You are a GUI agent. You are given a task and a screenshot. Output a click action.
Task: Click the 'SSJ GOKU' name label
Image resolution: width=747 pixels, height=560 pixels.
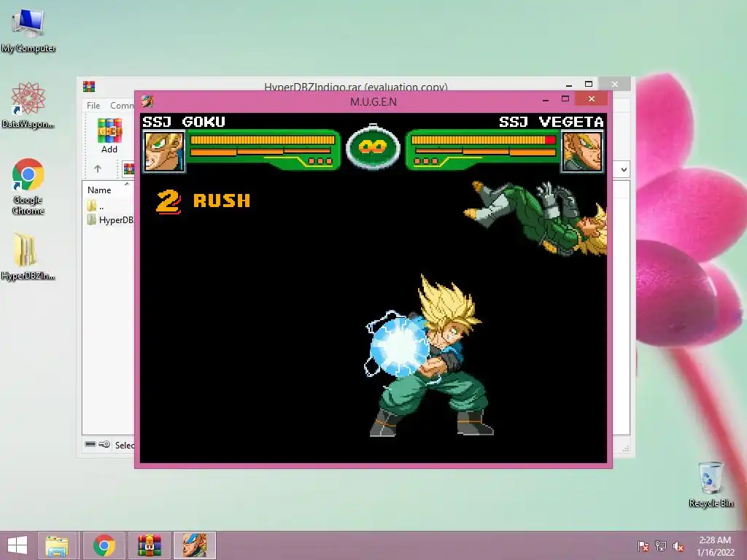[x=184, y=122]
